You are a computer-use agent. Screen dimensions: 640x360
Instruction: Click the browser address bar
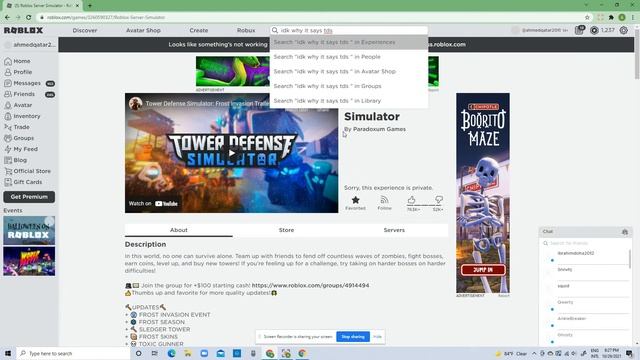tap(310, 17)
